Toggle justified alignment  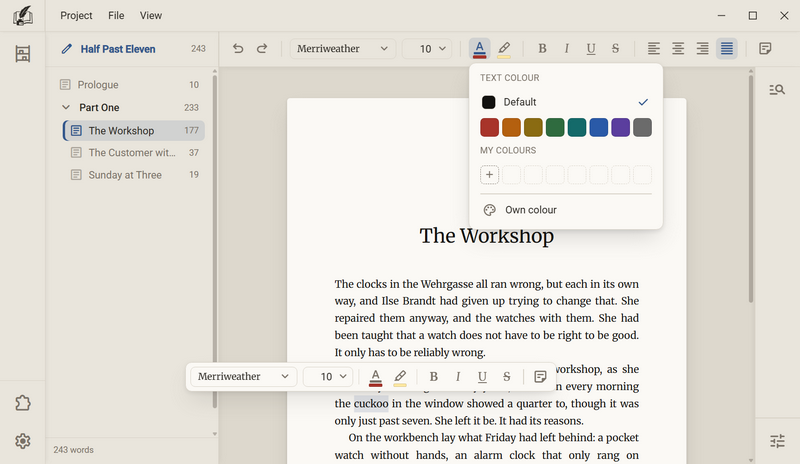point(727,48)
